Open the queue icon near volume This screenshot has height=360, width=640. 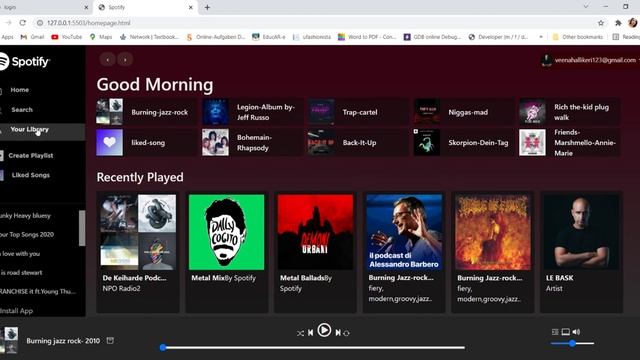point(555,332)
